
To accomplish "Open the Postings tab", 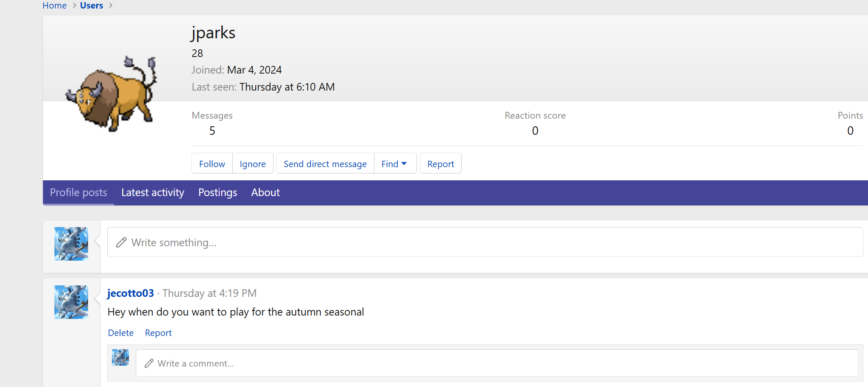I will [x=217, y=193].
